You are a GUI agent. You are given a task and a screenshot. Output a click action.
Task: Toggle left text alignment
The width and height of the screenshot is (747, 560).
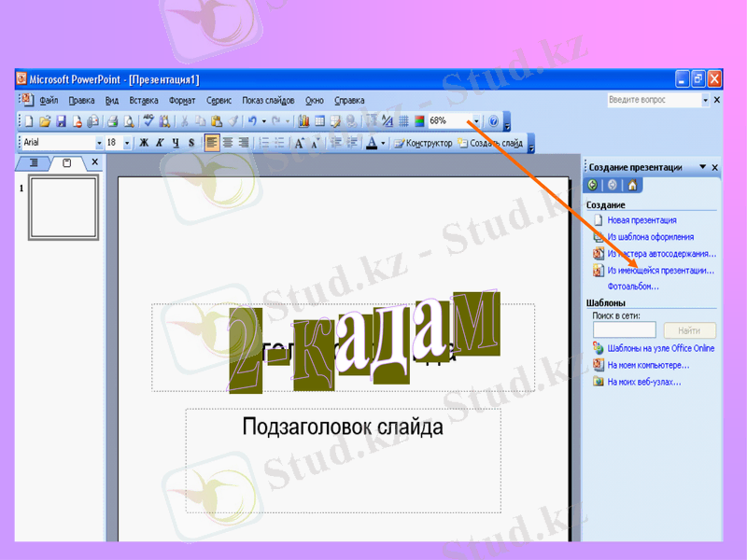[x=212, y=143]
